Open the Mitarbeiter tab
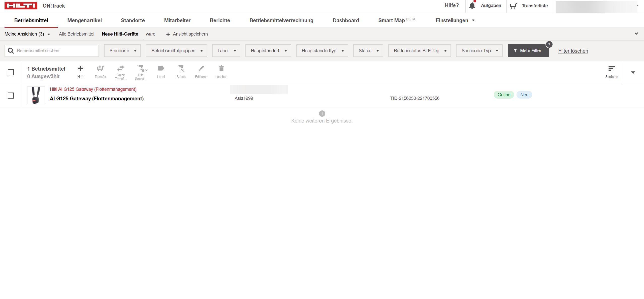The height and width of the screenshot is (299, 644). (x=177, y=20)
